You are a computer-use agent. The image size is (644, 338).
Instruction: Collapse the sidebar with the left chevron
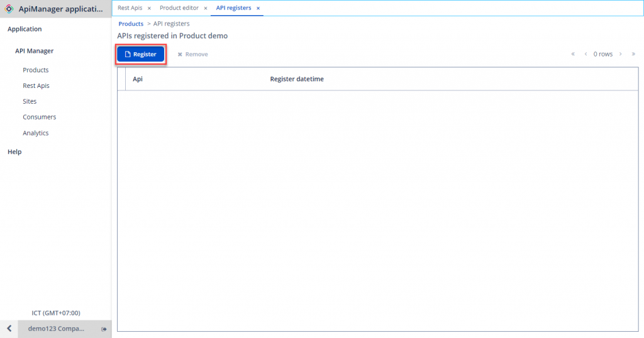(9, 329)
